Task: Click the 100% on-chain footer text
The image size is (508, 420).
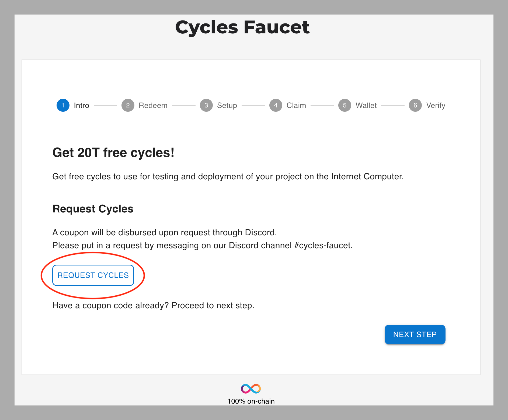Action: (251, 401)
